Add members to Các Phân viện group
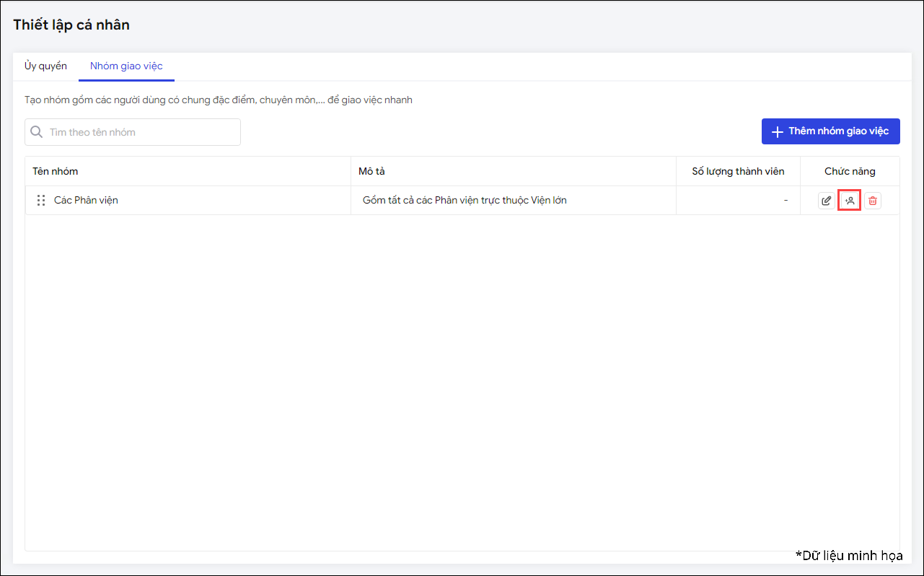The width and height of the screenshot is (924, 576). (x=850, y=201)
